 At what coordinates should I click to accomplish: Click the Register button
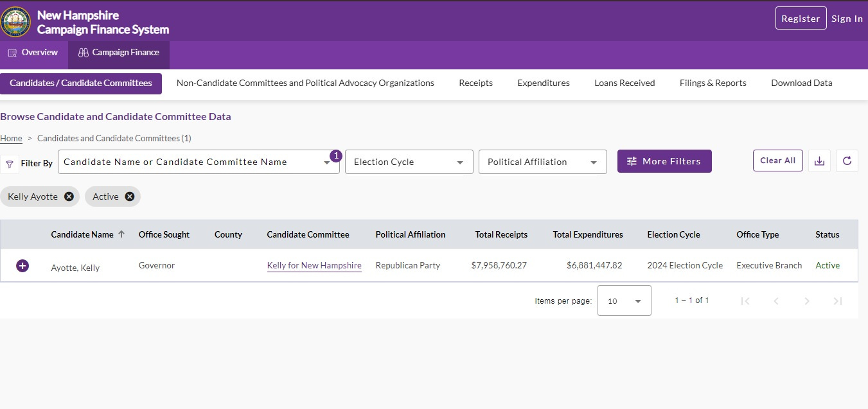click(x=801, y=19)
